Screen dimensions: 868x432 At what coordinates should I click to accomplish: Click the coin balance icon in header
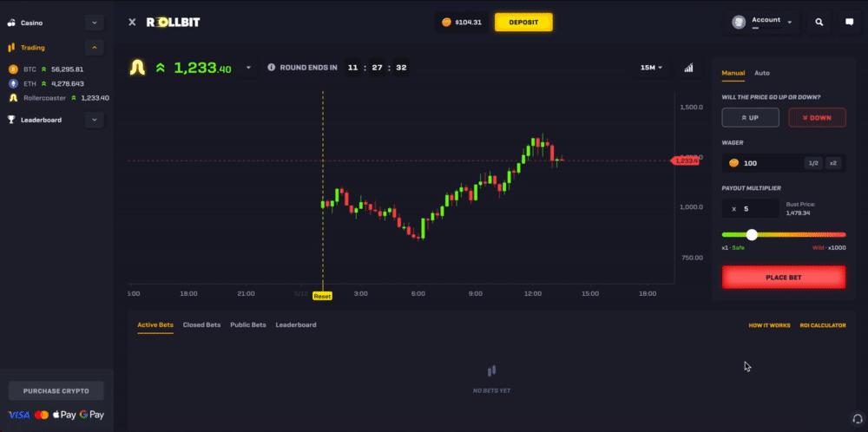point(446,23)
